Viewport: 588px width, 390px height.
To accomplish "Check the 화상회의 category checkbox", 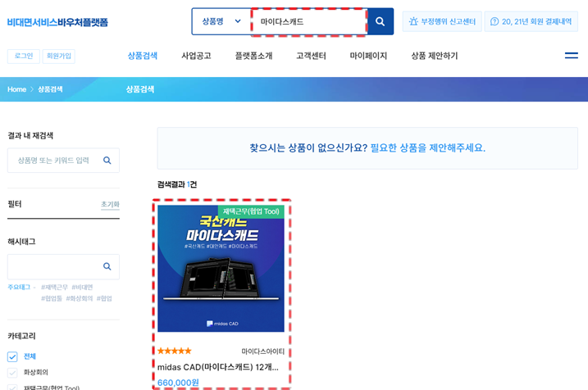I will click(12, 373).
